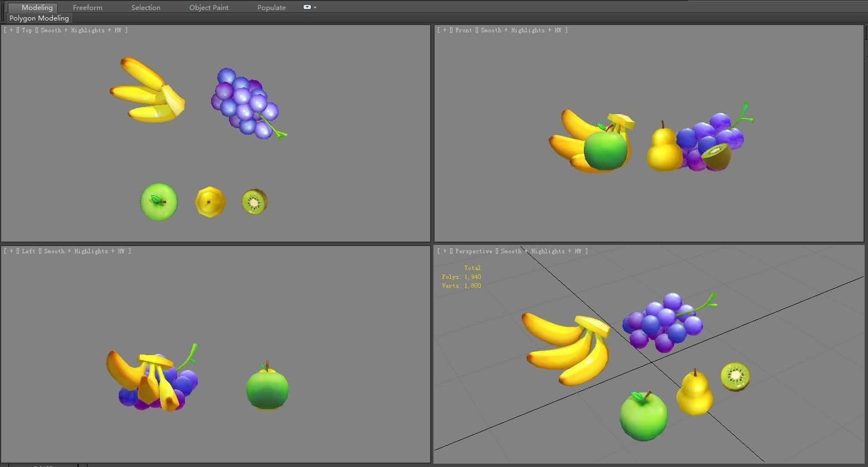
Task: Open the Top viewport Smooth + Highlights shading menu
Action: point(81,30)
